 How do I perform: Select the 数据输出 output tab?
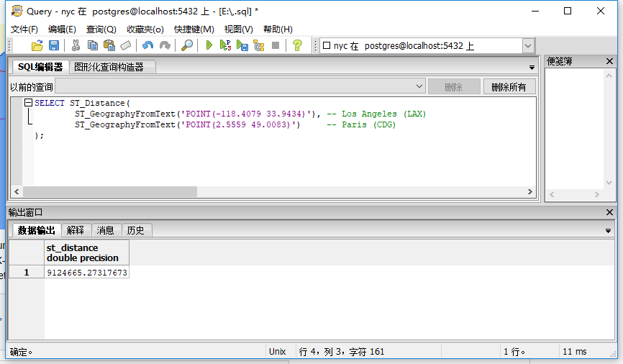pos(36,230)
